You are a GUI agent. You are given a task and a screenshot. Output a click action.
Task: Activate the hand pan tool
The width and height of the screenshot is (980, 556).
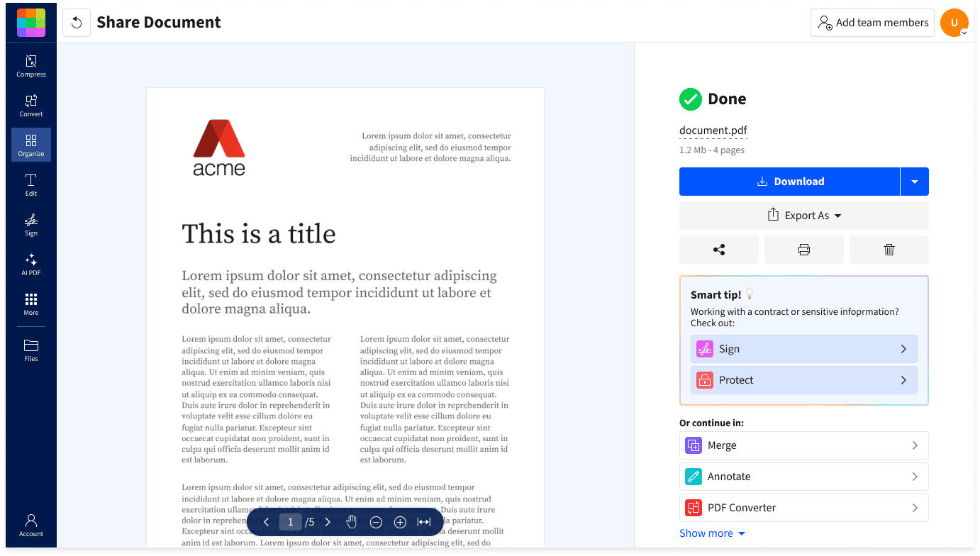[352, 522]
